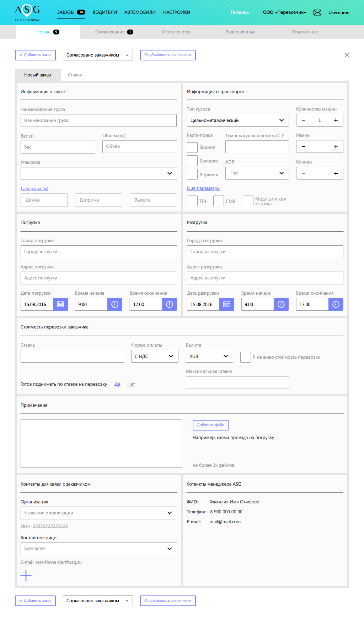Viewport: 364px width, 620px height.
Task: Decrease number of trucks with minus
Action: pyautogui.click(x=304, y=120)
